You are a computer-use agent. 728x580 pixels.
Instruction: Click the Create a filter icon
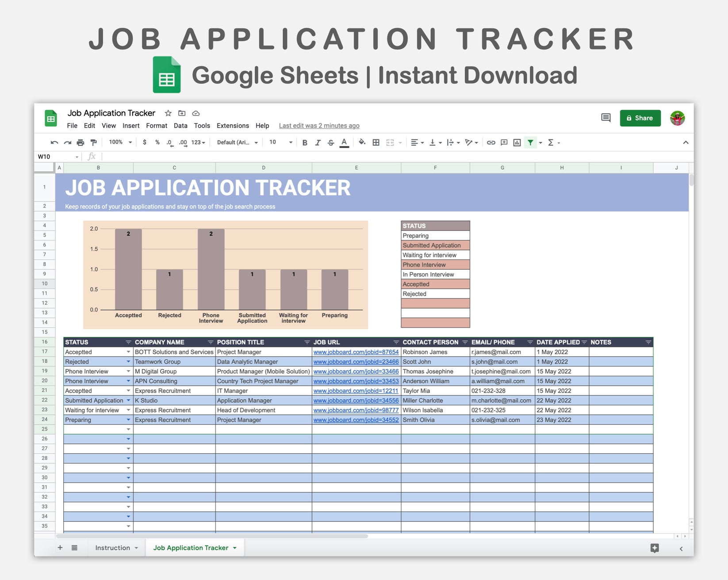pos(530,142)
